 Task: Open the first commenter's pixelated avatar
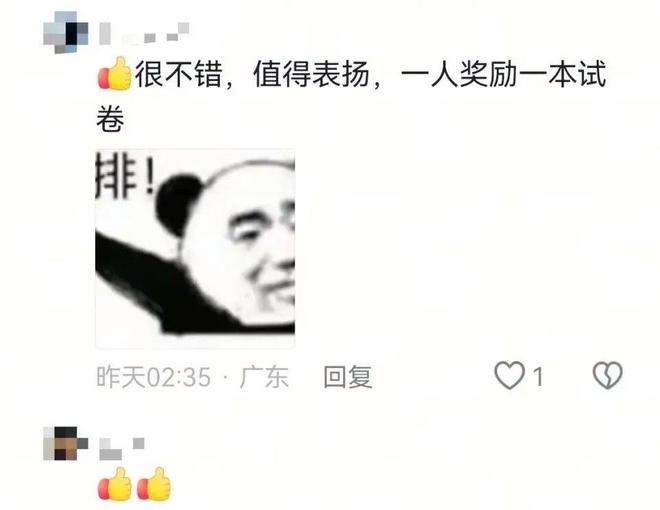tap(66, 32)
